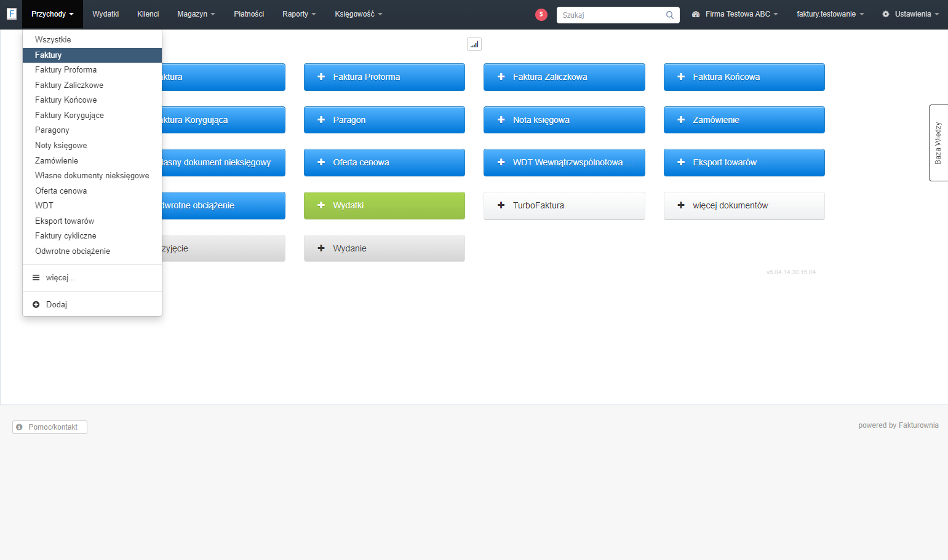This screenshot has height=560, width=948.
Task: Click the search magnifier icon
Action: coord(670,15)
